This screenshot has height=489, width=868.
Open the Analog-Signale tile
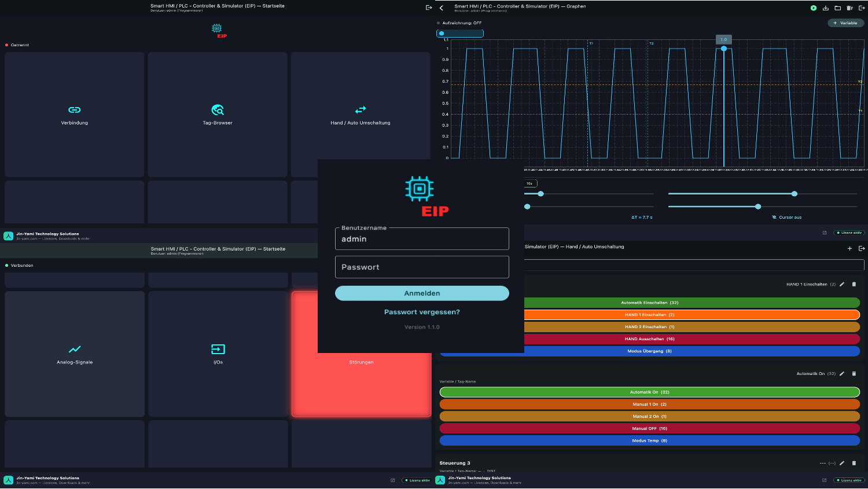(x=75, y=354)
